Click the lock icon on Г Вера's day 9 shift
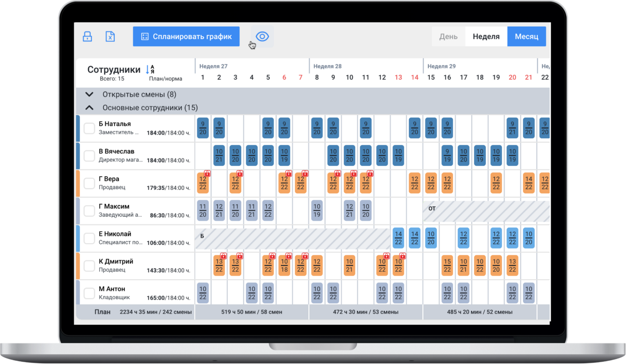 tap(337, 173)
